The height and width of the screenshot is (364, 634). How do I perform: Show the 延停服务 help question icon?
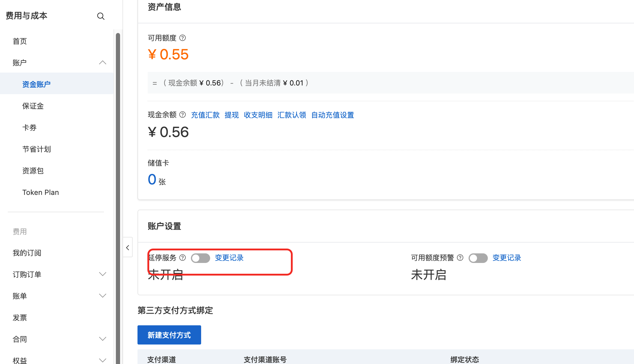(x=183, y=258)
